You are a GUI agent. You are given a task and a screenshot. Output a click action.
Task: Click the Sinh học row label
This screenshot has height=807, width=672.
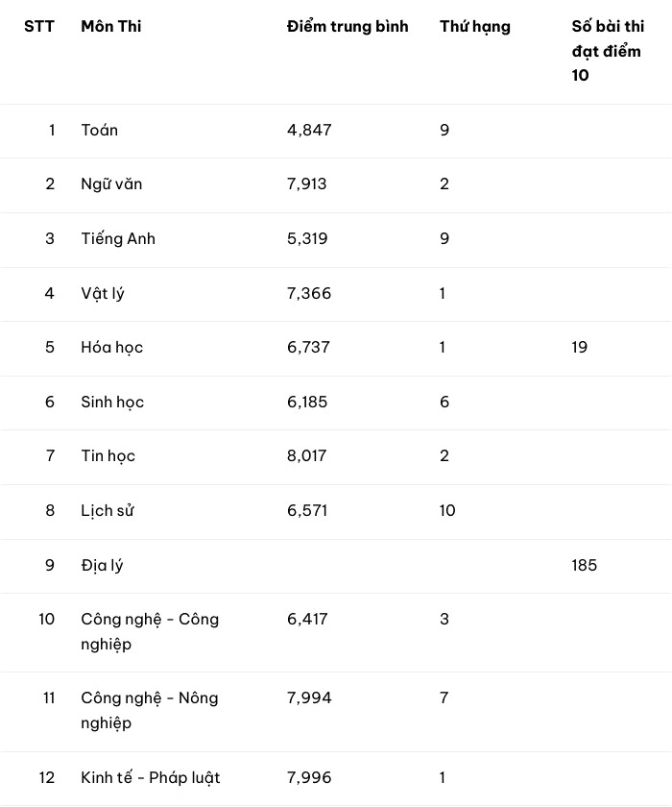click(112, 402)
